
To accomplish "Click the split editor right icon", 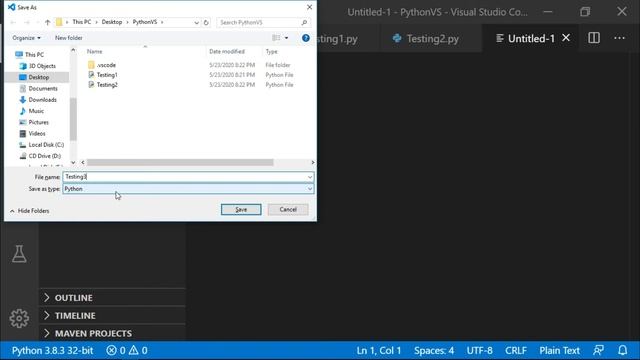I will point(594,38).
